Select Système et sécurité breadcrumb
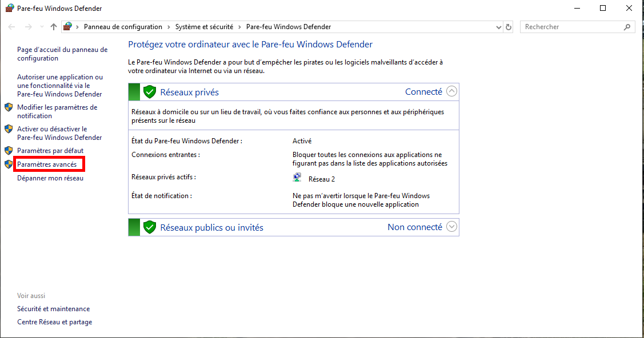Viewport: 644px width, 338px height. pos(204,27)
